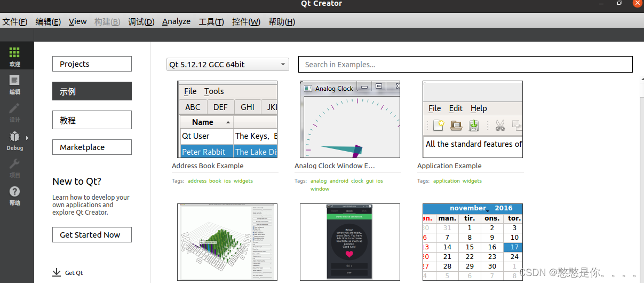Open 项目 (Projects) mode wrench icon
The image size is (644, 283).
coord(15,164)
